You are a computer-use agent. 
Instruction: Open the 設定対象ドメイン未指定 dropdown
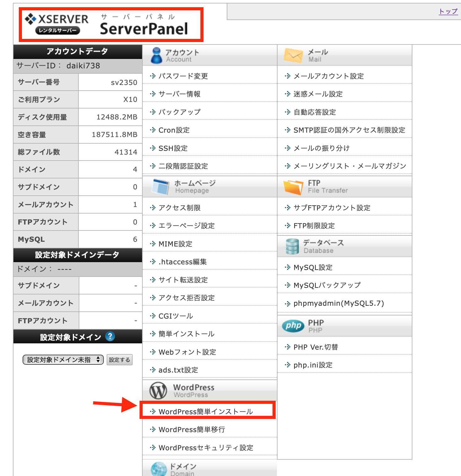click(x=63, y=360)
